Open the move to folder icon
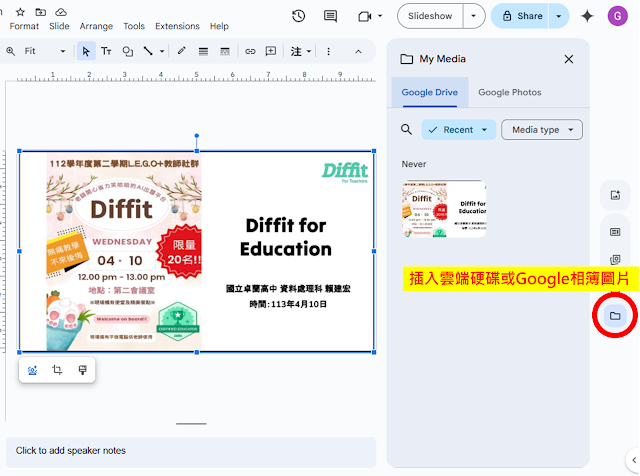The height and width of the screenshot is (476, 640). point(40,12)
